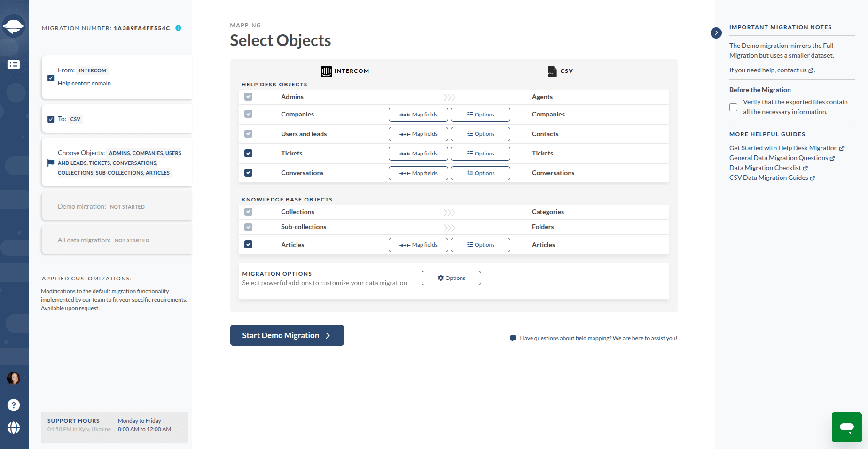Check the Verify exported files checkbox
The height and width of the screenshot is (449, 868).
(733, 107)
